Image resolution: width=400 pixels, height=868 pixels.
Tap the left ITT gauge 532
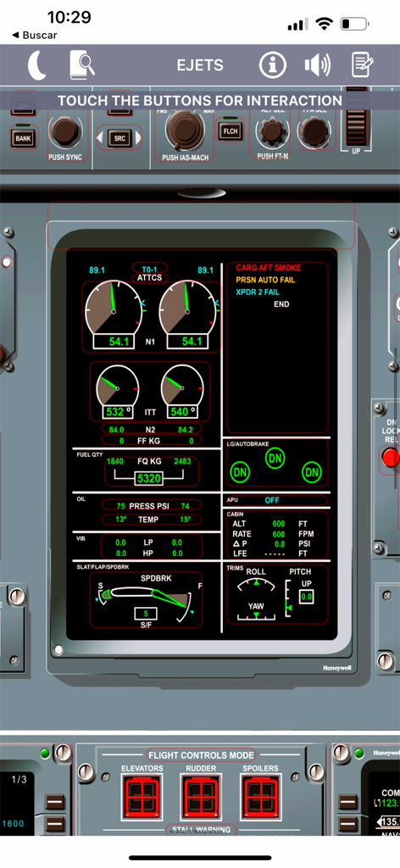118,392
